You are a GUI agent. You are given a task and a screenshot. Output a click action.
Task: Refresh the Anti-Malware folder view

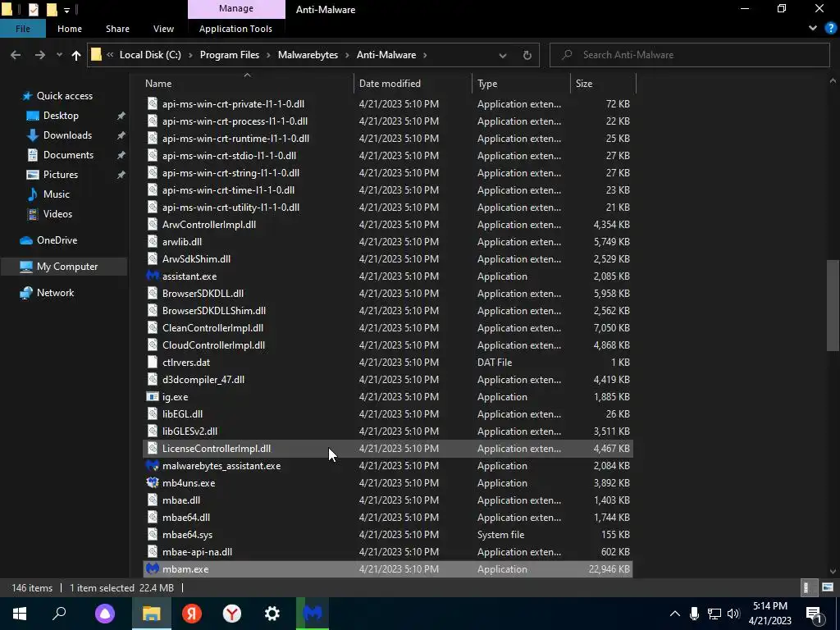pos(527,55)
